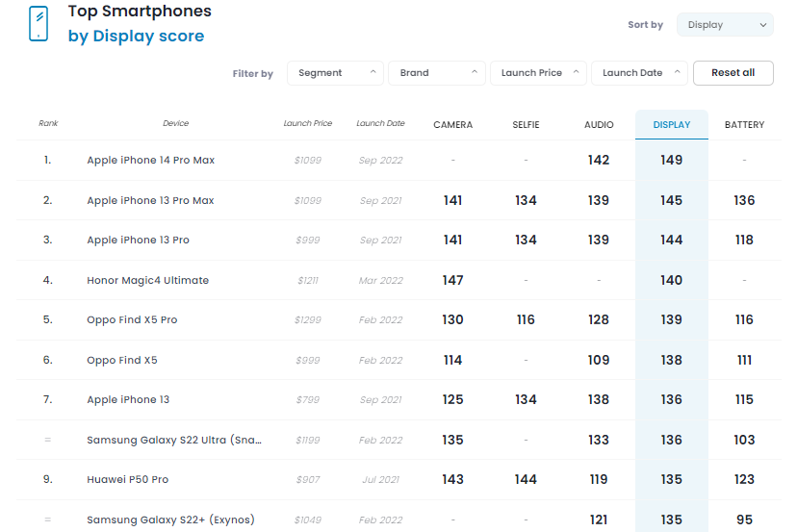Image resolution: width=797 pixels, height=532 pixels.
Task: Click the $1299 launch price
Action: (x=307, y=320)
